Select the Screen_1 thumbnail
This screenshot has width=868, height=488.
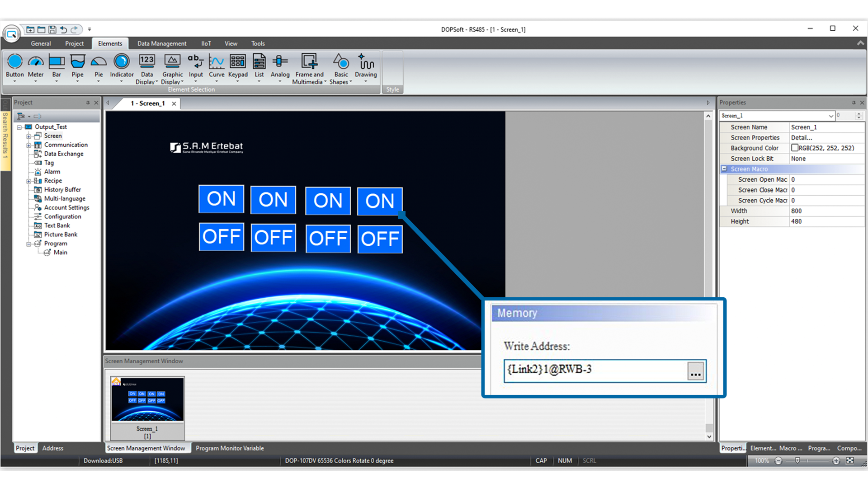click(147, 400)
